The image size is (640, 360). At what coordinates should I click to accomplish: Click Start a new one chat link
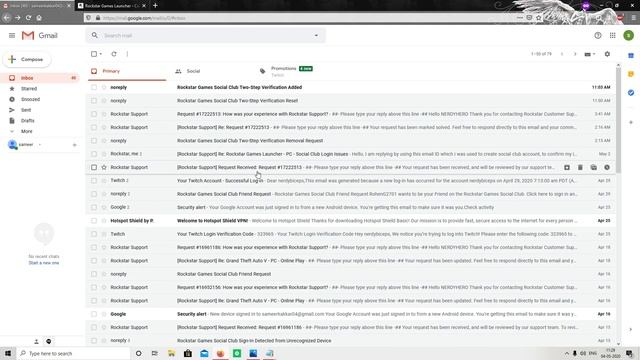[44, 263]
